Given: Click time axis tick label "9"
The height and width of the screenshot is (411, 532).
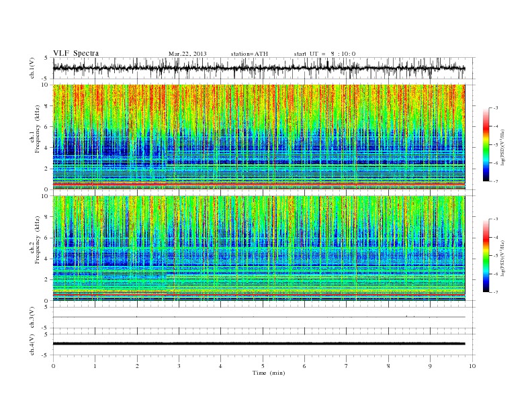Looking at the screenshot, I should [430, 366].
